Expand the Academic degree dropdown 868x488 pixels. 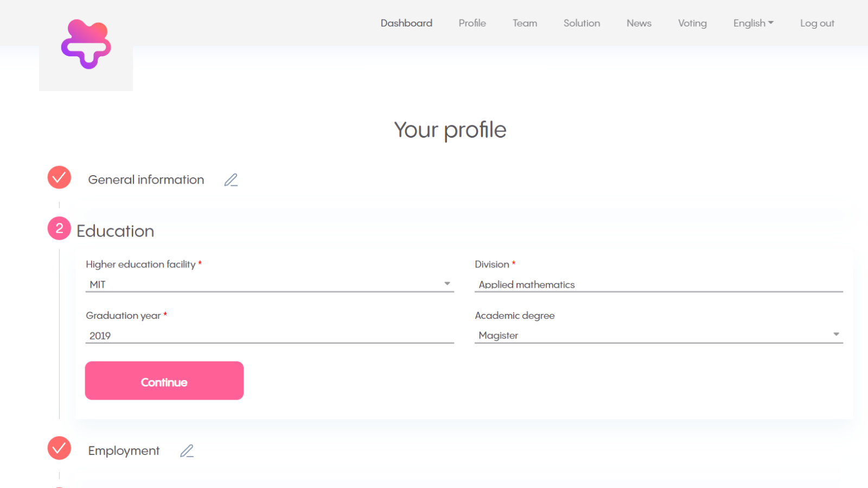pos(658,335)
